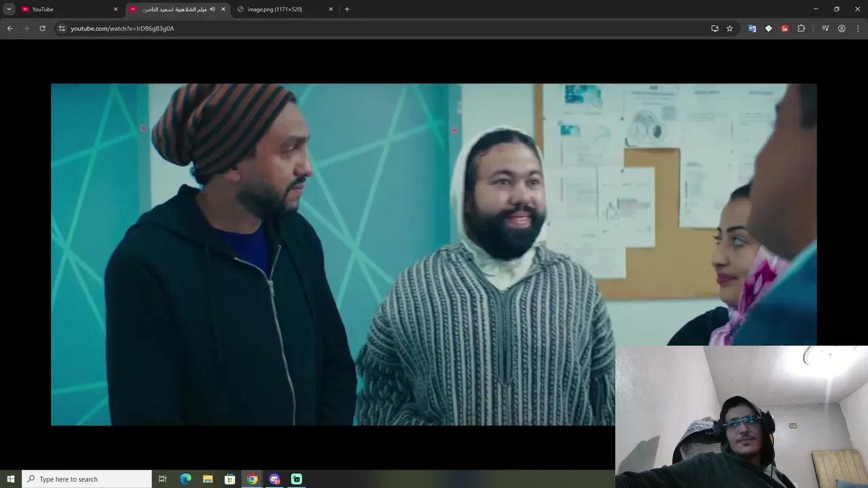Open the media controls icon
The height and width of the screenshot is (488, 868).
(x=825, y=28)
